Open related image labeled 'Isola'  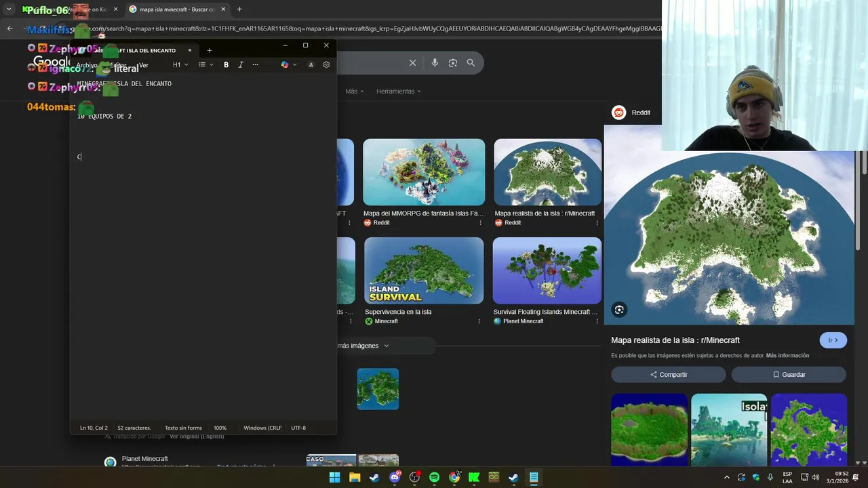tap(729, 430)
